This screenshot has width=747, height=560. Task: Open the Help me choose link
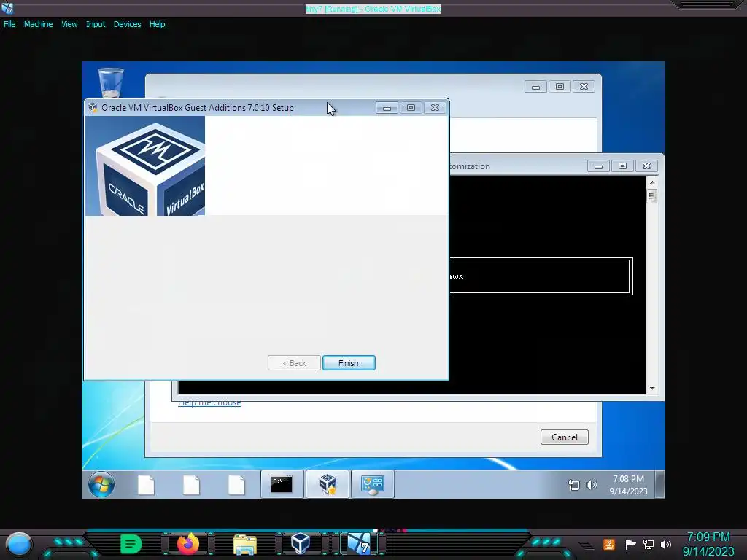[x=209, y=403]
